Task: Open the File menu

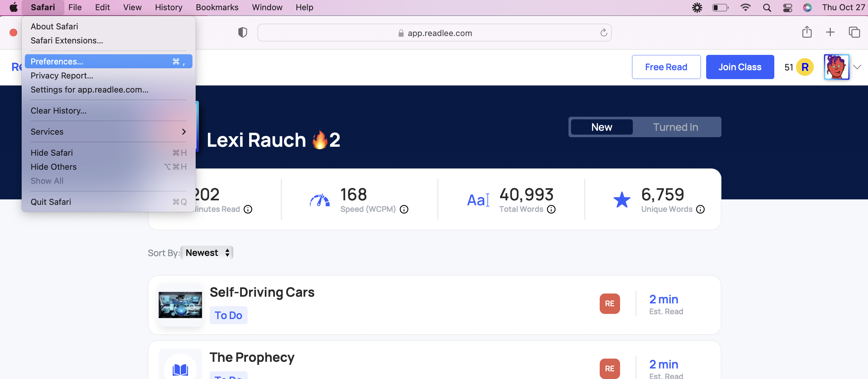Action: pos(75,7)
